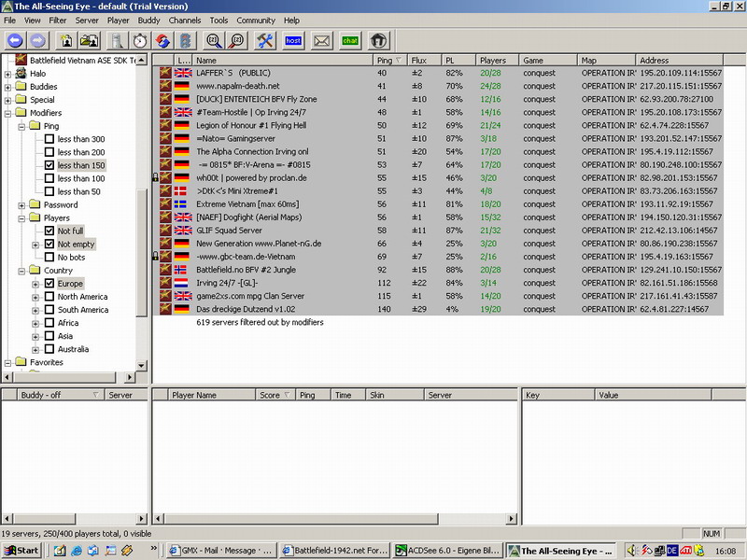Click the stopwatch icon in the toolbar
The height and width of the screenshot is (560, 747).
pyautogui.click(x=139, y=40)
